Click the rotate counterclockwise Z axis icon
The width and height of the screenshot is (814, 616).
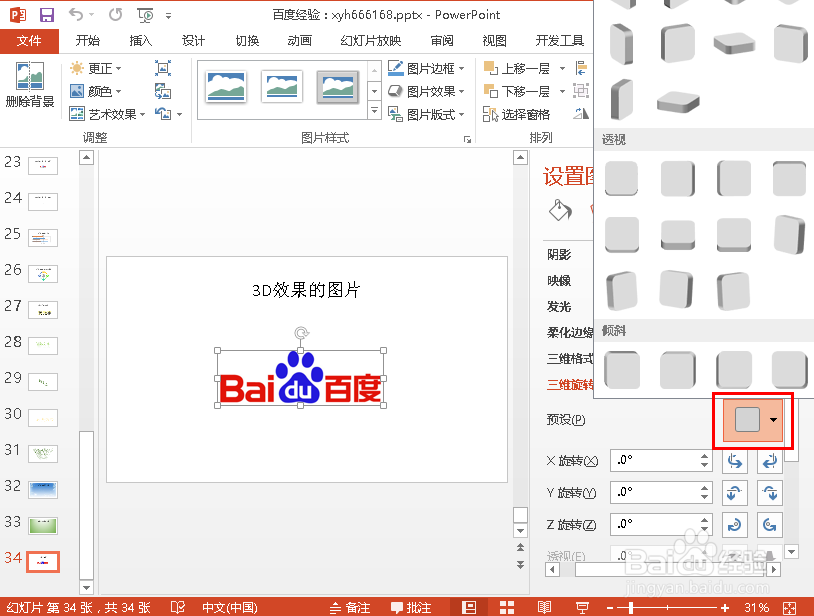[x=769, y=525]
